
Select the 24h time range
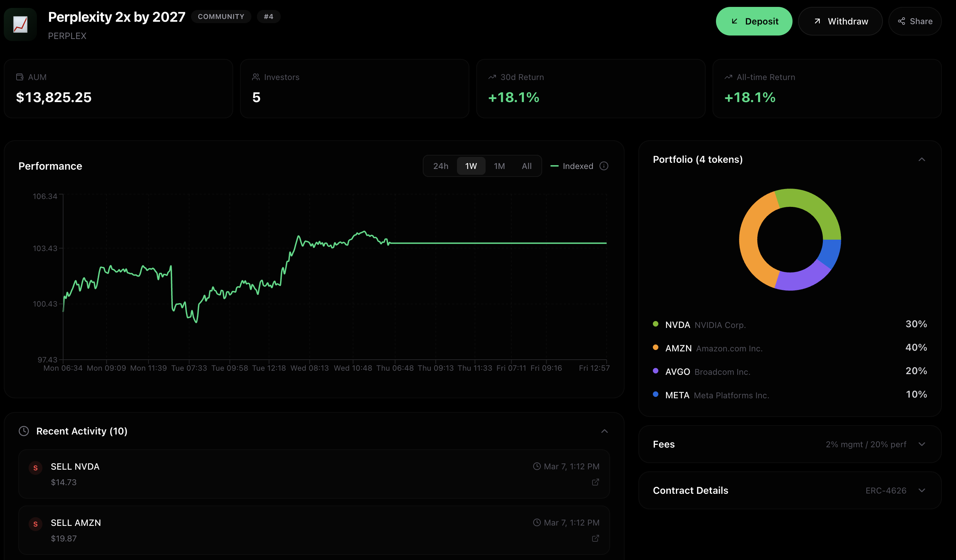(x=440, y=166)
